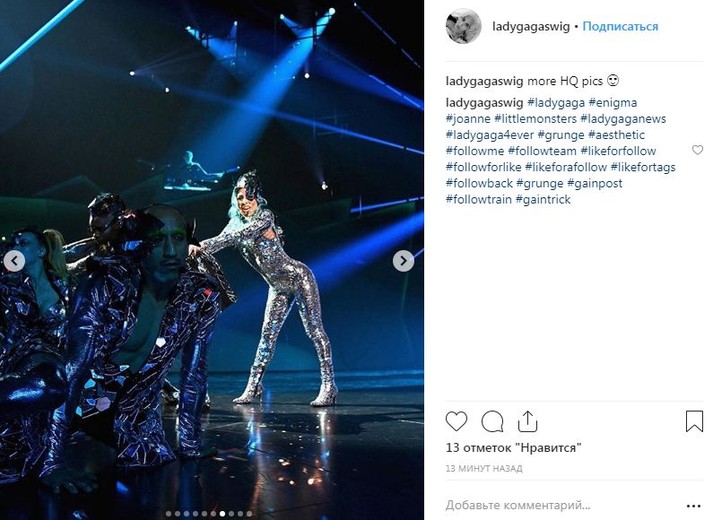This screenshot has width=713, height=520.
Task: Select the active carousel dot indicator
Action: pyautogui.click(x=222, y=514)
